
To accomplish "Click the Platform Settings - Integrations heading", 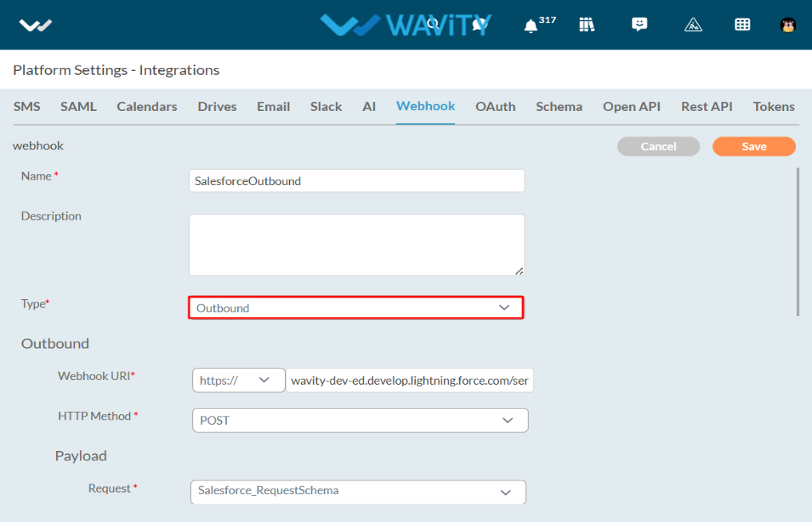I will (116, 70).
